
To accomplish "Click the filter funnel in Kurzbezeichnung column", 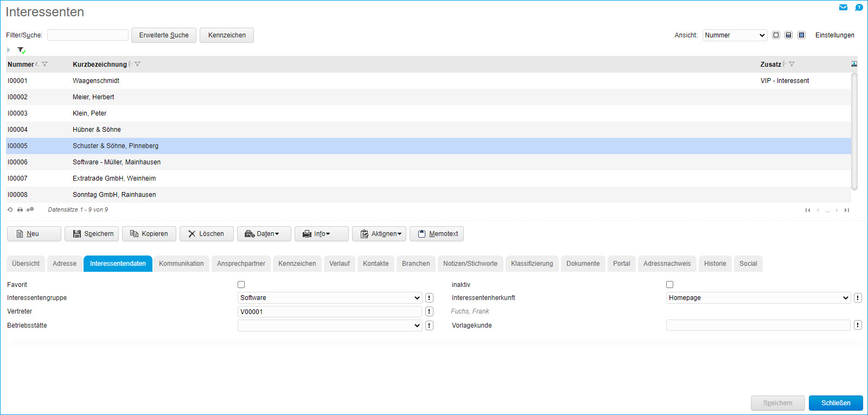I will (138, 64).
